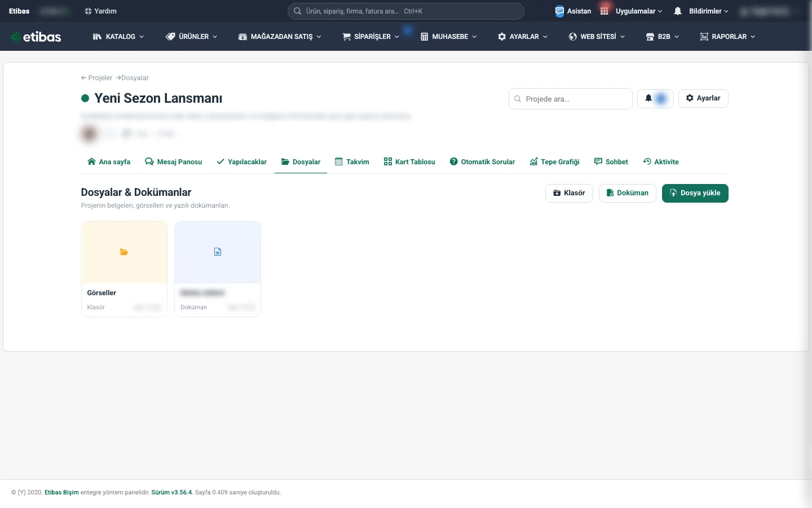This screenshot has width=812, height=508.
Task: Open the RAPORLAR dropdown menu
Action: pyautogui.click(x=727, y=37)
